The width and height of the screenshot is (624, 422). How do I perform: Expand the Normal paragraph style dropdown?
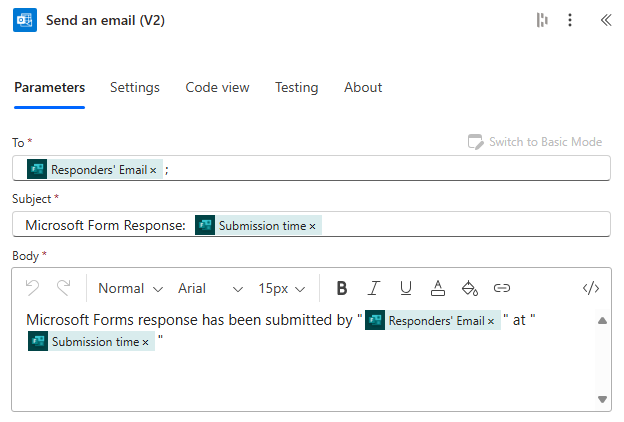pos(130,289)
